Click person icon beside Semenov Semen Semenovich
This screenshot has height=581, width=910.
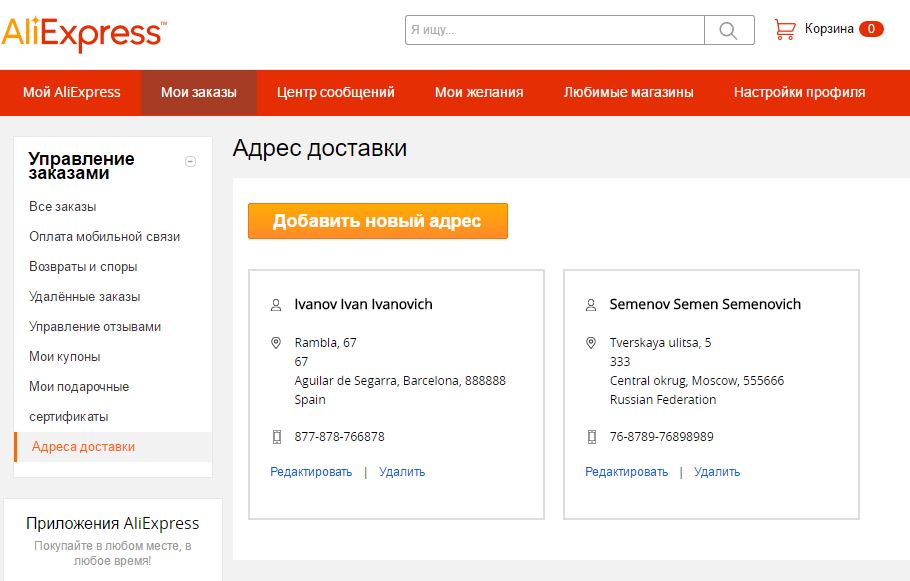coord(592,304)
